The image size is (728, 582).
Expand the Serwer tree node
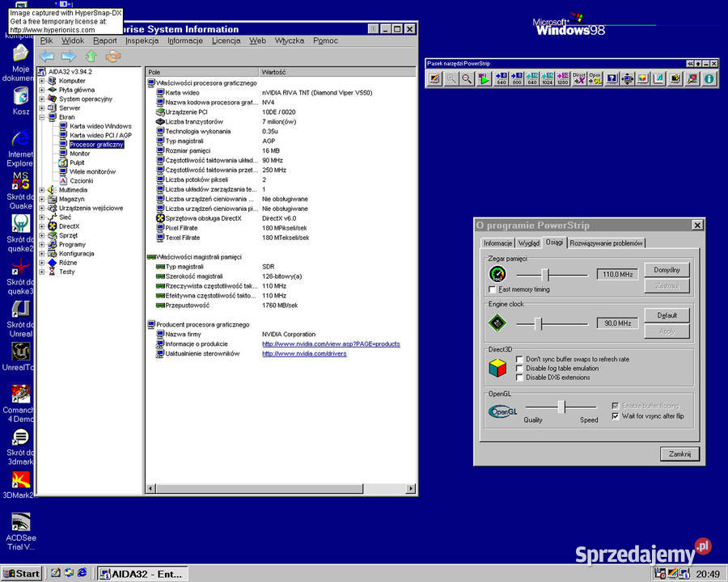coord(42,108)
